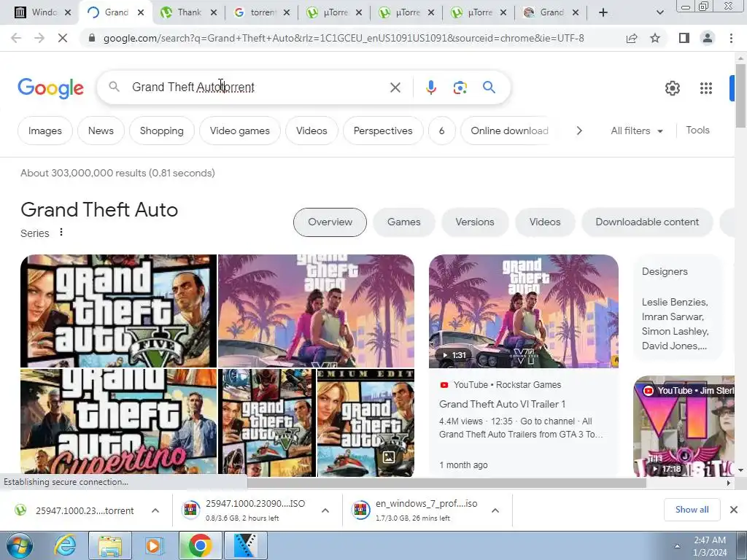Filter results by Images
747x560 pixels.
(x=44, y=131)
